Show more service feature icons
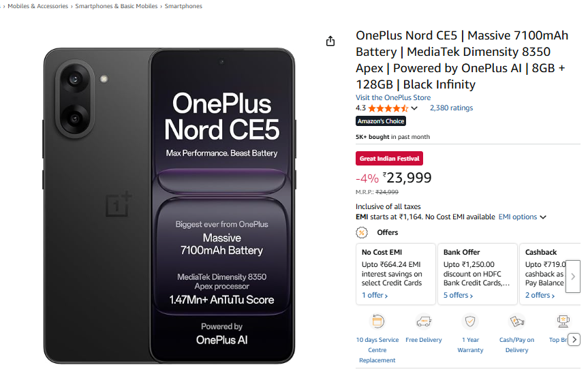This screenshot has height=378, width=588. [x=574, y=339]
